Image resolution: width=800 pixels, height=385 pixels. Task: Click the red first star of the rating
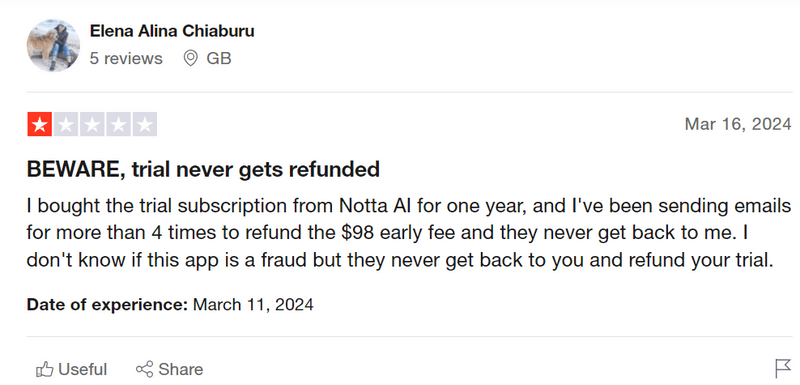click(40, 124)
